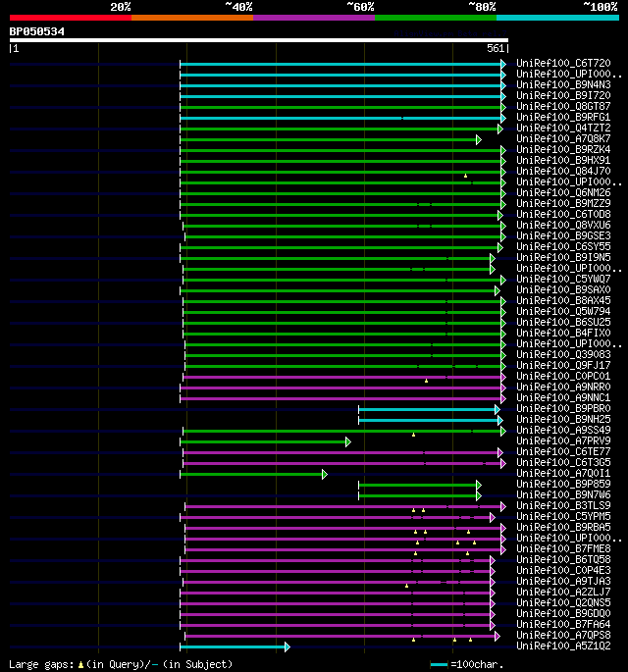Select label UniRef100_B7FA64
This screenshot has width=628, height=672.
pyautogui.click(x=563, y=624)
